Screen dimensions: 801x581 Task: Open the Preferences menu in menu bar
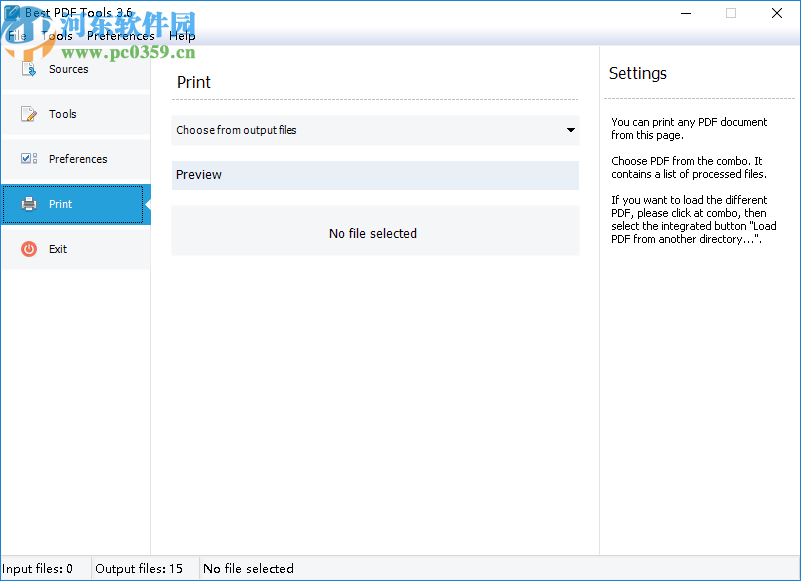pyautogui.click(x=121, y=36)
